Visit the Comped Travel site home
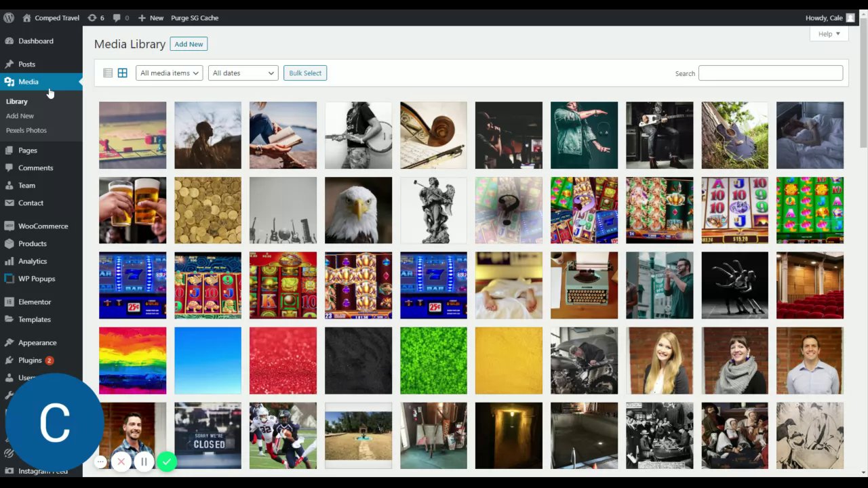The height and width of the screenshot is (488, 868). click(51, 18)
